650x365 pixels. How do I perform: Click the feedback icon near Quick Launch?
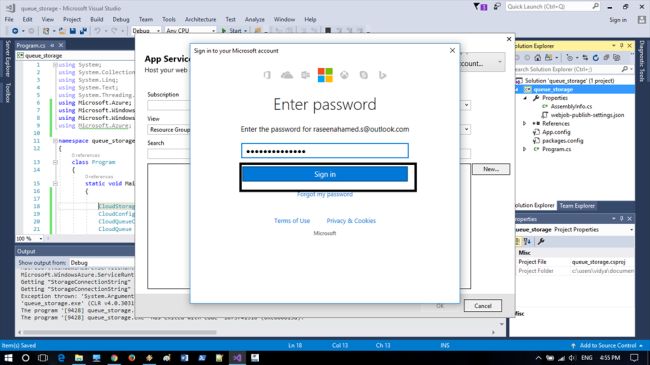497,7
